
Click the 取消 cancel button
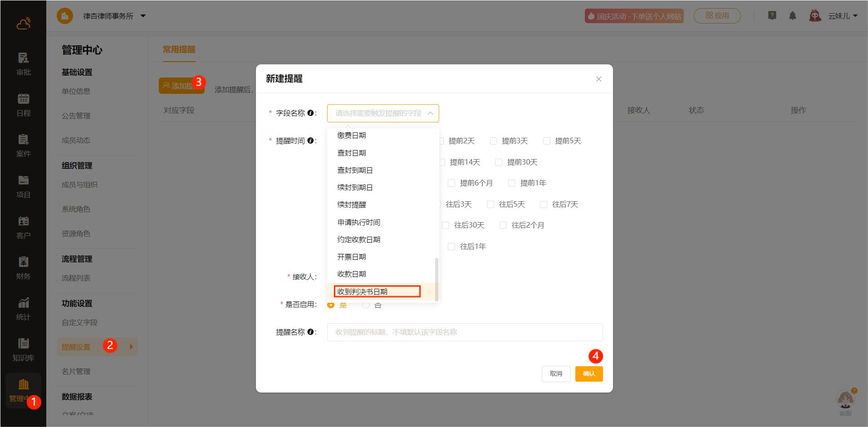click(x=555, y=374)
